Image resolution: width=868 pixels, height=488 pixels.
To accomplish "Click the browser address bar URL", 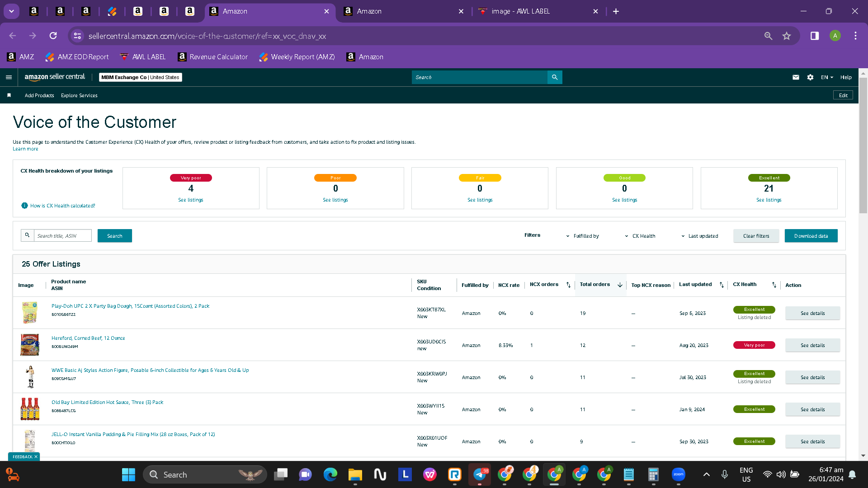I will point(207,36).
